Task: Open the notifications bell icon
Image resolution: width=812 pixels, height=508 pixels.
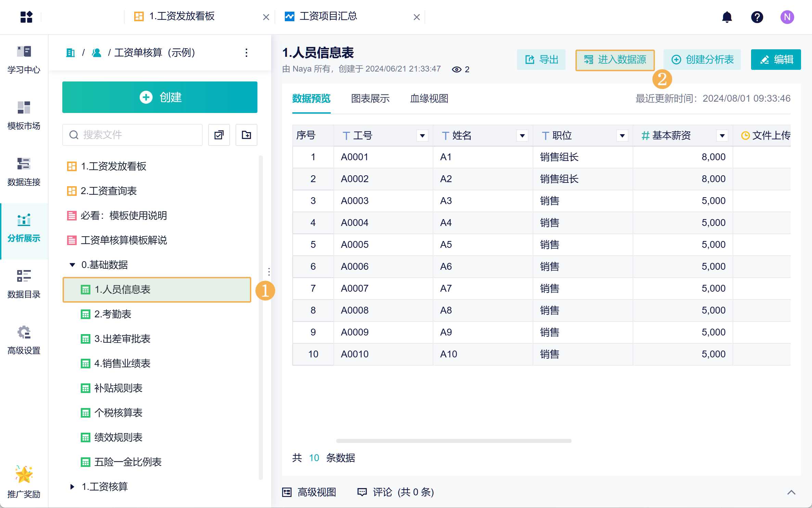Action: (727, 17)
